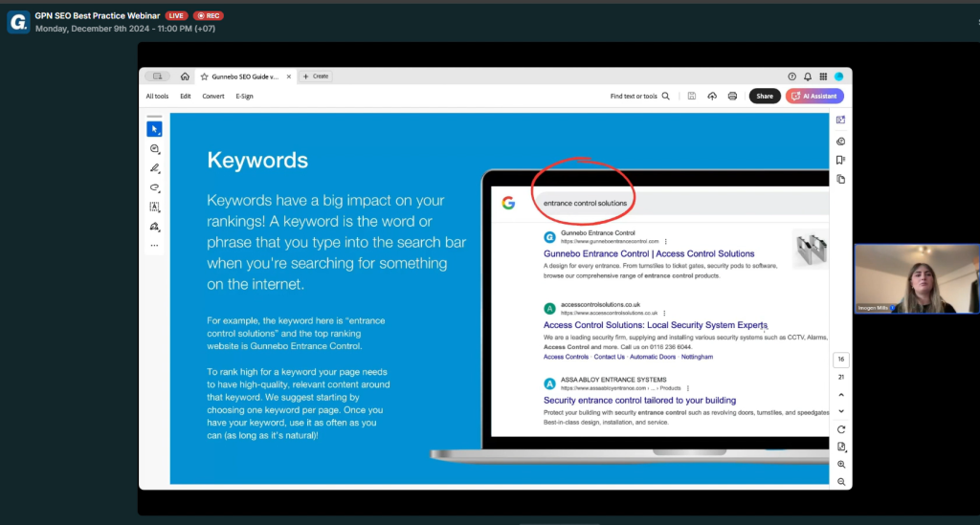
Task: Open the help question mark icon
Action: pos(791,77)
